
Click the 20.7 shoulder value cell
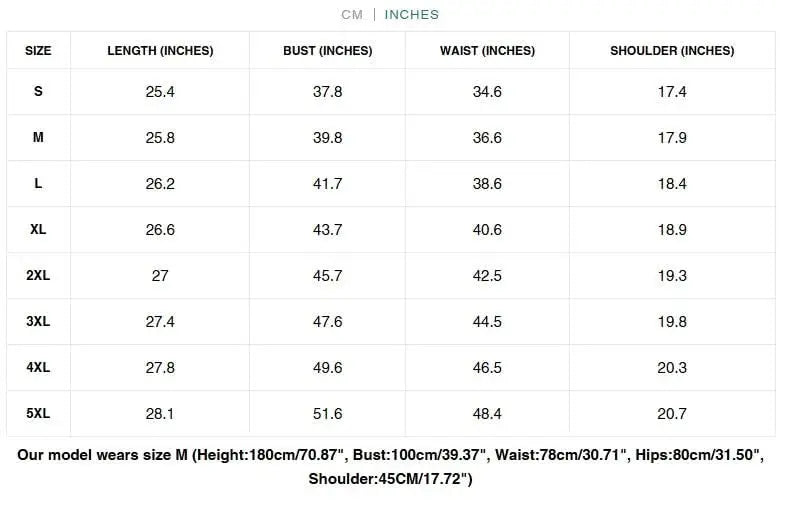[x=672, y=414]
